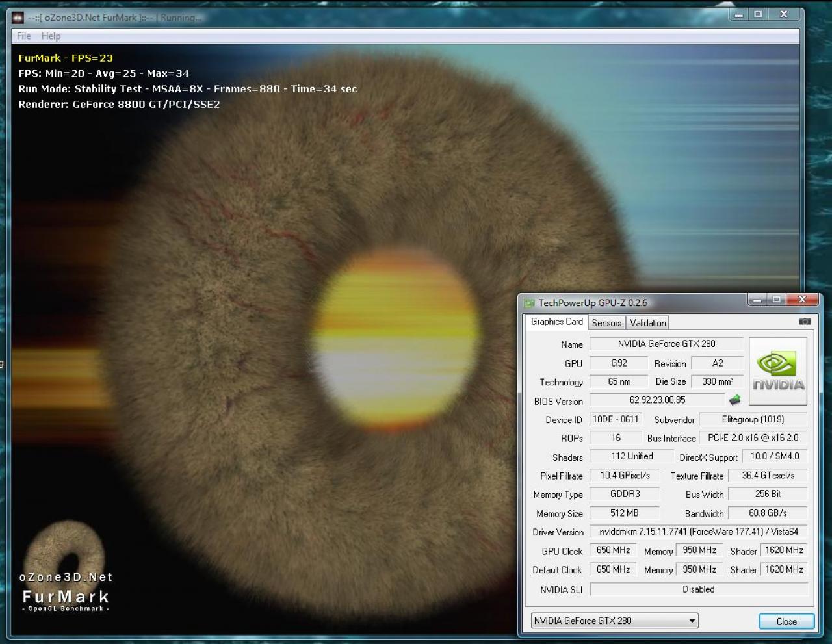
Task: Click the Device ID value 10DE - 0611
Action: pos(616,419)
